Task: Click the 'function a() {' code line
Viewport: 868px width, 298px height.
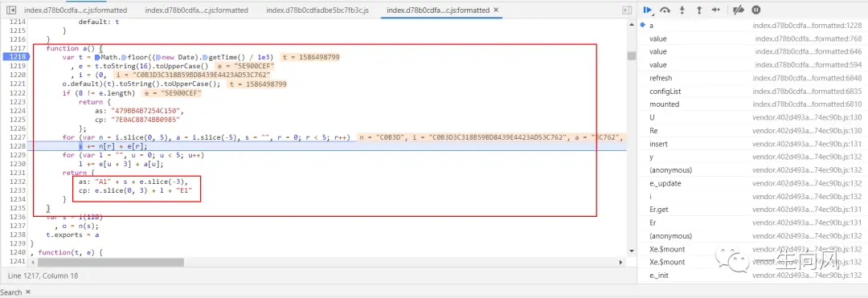Action: (75, 48)
